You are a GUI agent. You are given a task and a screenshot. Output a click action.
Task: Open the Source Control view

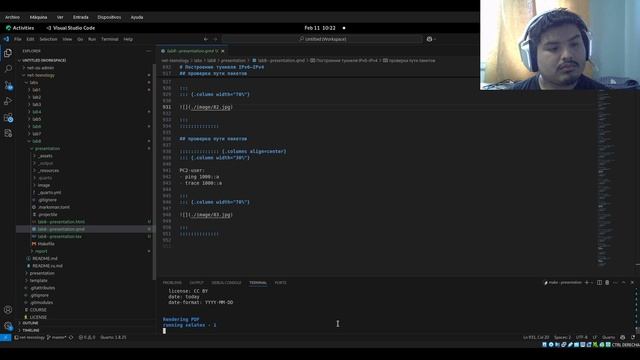[8, 85]
